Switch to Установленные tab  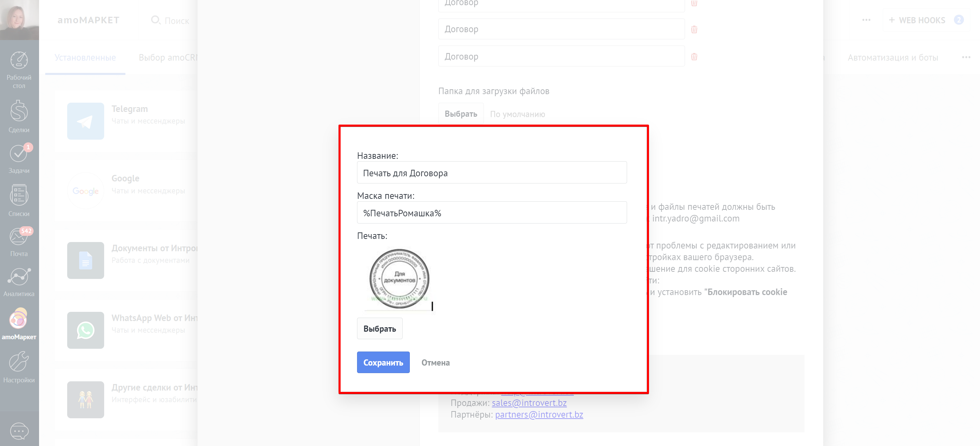(85, 58)
